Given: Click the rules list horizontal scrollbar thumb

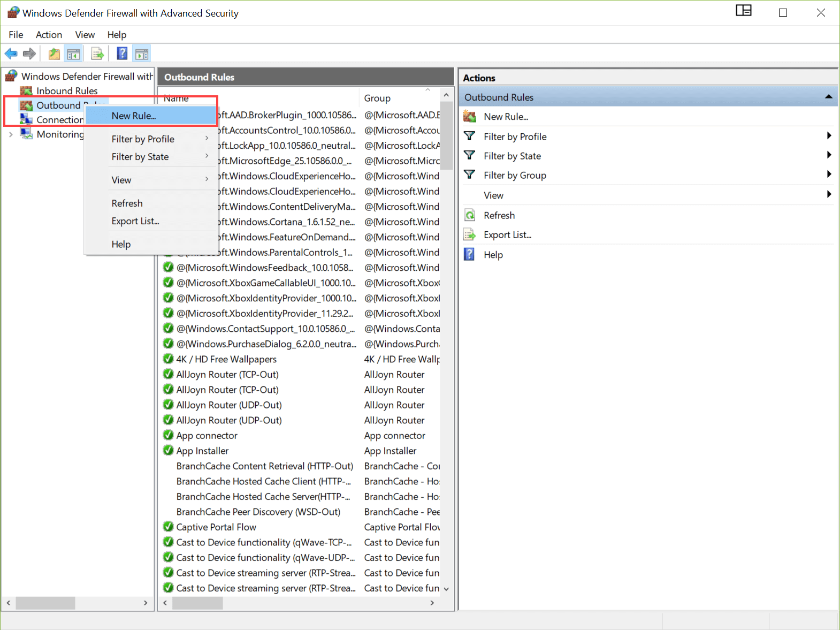Looking at the screenshot, I should tap(197, 603).
